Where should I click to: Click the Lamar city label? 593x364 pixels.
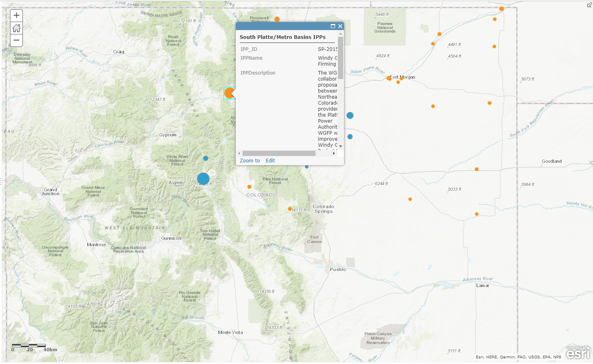tap(483, 285)
